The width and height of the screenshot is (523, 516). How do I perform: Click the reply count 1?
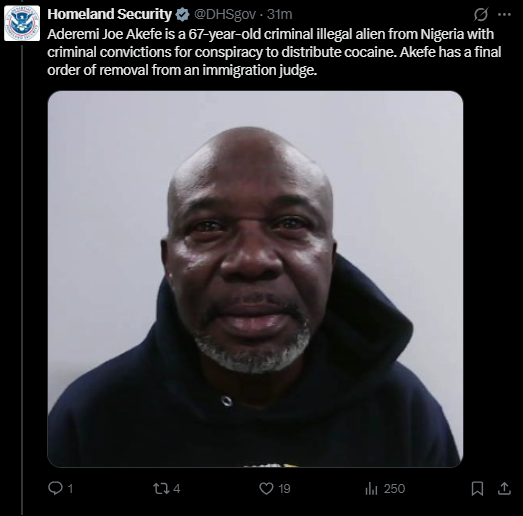tap(70, 489)
